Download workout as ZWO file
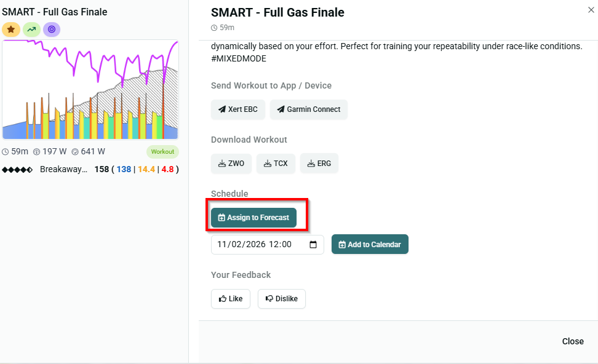This screenshot has width=598, height=364. [x=231, y=164]
